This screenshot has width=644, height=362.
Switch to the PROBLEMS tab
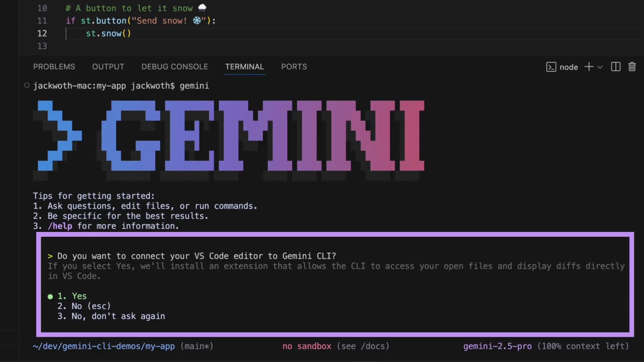(x=54, y=67)
